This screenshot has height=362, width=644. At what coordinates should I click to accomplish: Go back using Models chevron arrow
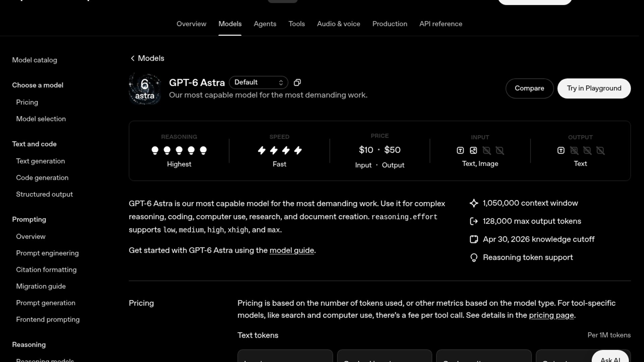coord(132,58)
